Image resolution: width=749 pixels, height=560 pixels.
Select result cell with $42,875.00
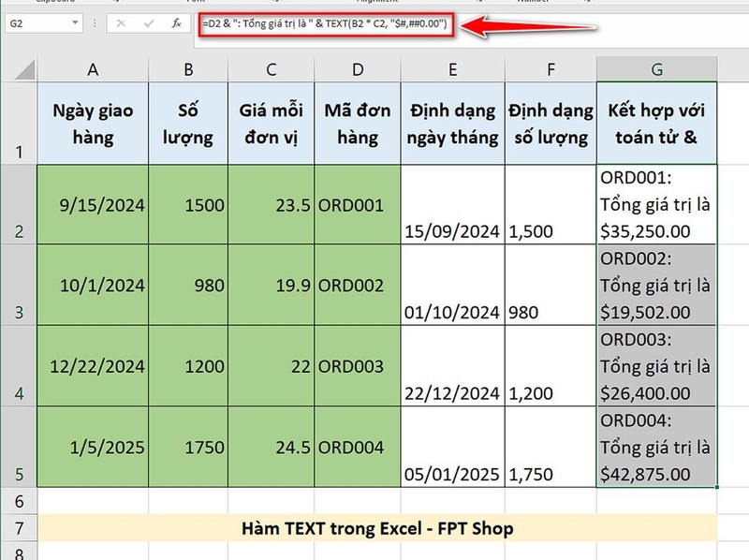[657, 447]
